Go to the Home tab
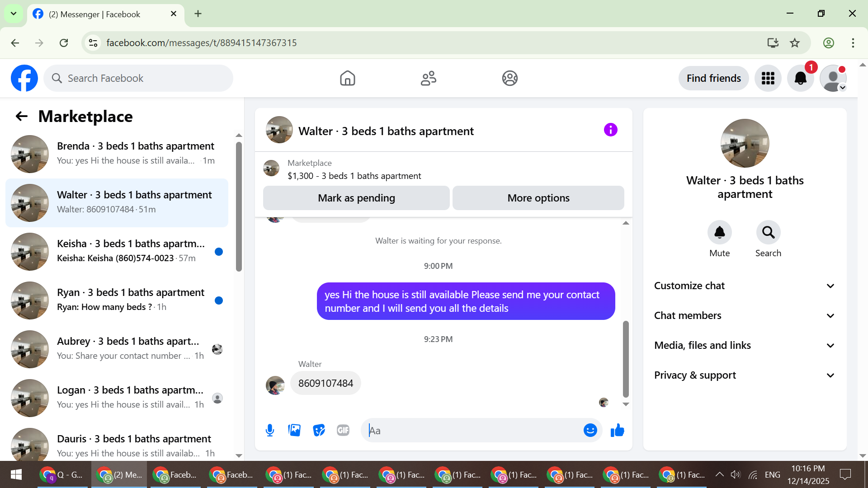The width and height of the screenshot is (868, 488). [x=347, y=78]
